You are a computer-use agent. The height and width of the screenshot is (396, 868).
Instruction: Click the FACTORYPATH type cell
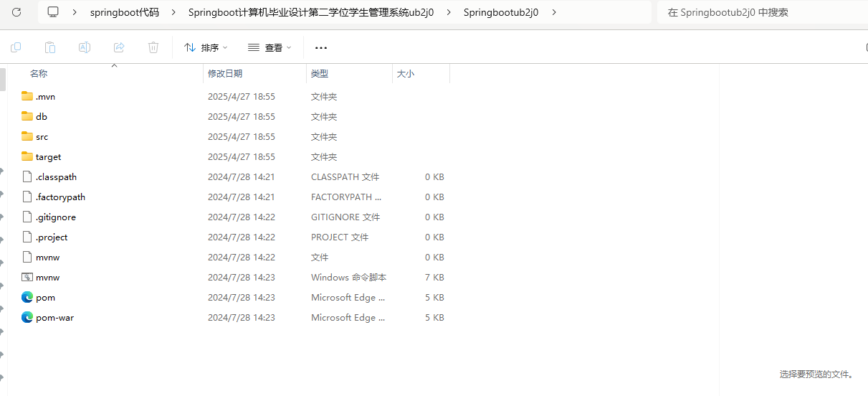(x=346, y=197)
